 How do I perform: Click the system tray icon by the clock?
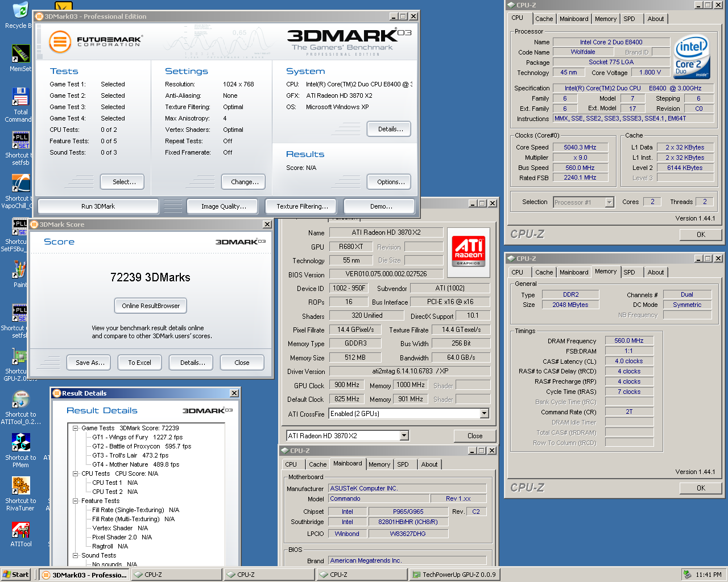click(687, 575)
